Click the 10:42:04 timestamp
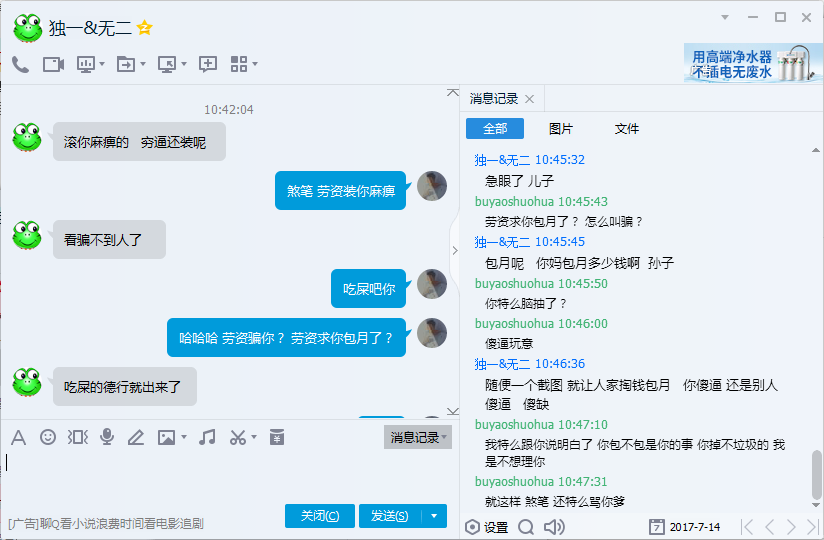 point(229,110)
